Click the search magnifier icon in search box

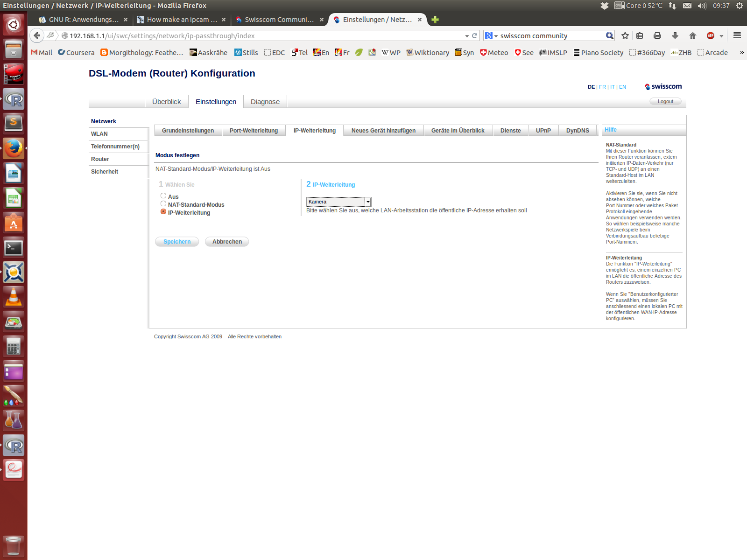click(609, 35)
